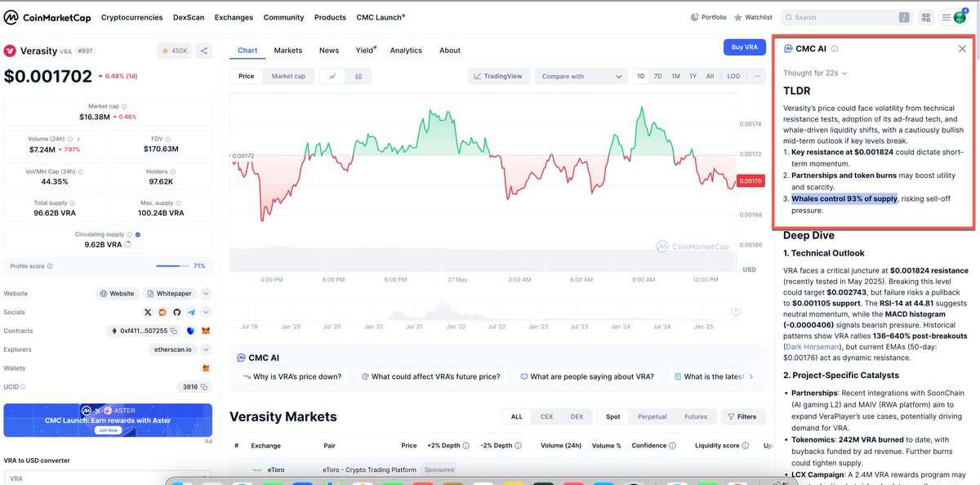
Task: Set chart range to 1M
Action: click(675, 76)
